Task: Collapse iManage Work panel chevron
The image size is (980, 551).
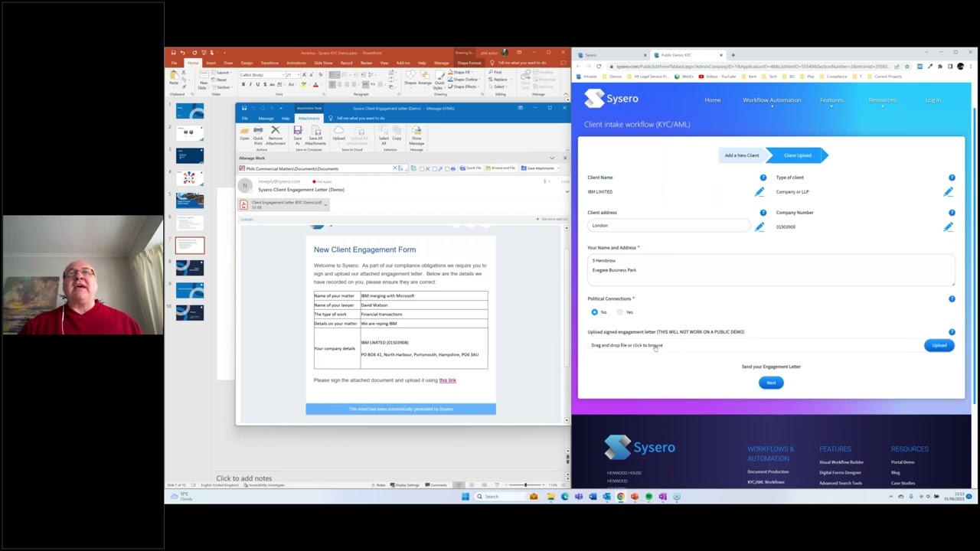Action: tap(552, 158)
